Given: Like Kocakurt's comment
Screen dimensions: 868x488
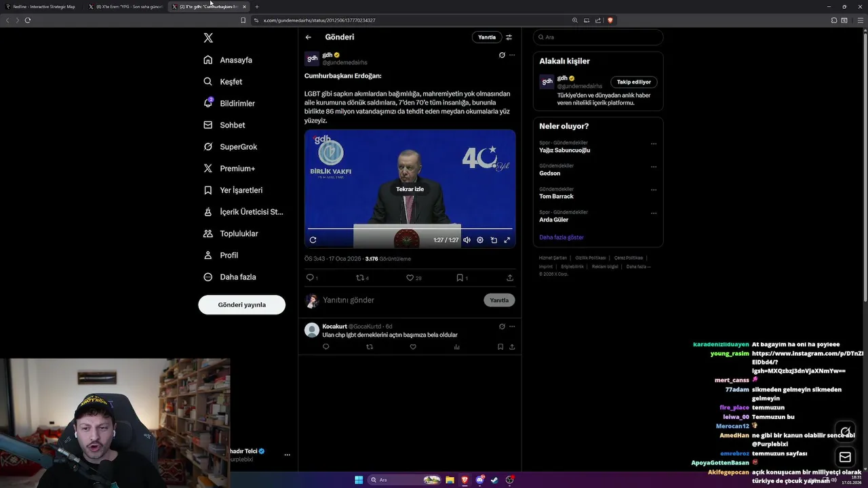Looking at the screenshot, I should pos(413,347).
